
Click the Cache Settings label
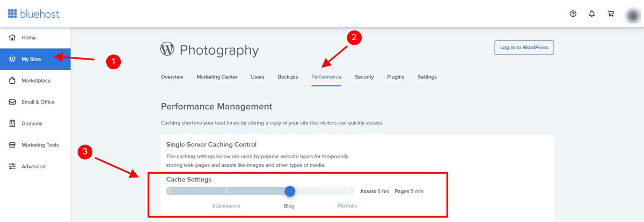click(x=189, y=179)
